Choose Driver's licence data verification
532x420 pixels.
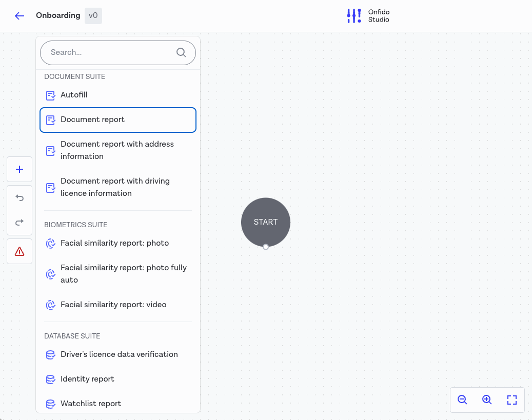pos(119,354)
